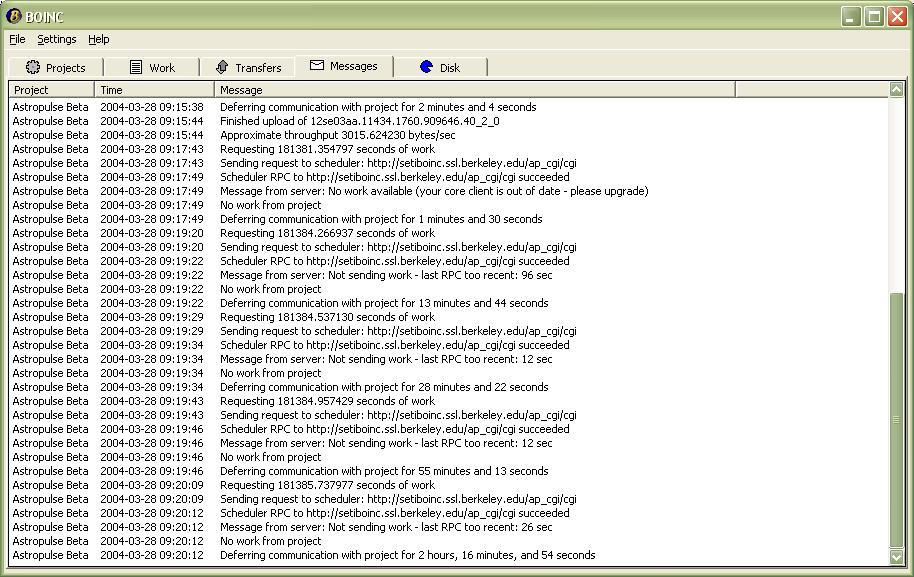The image size is (914, 577).
Task: Select 'Approximate throughput 3015.624230 bytes/sec' message
Action: point(338,135)
